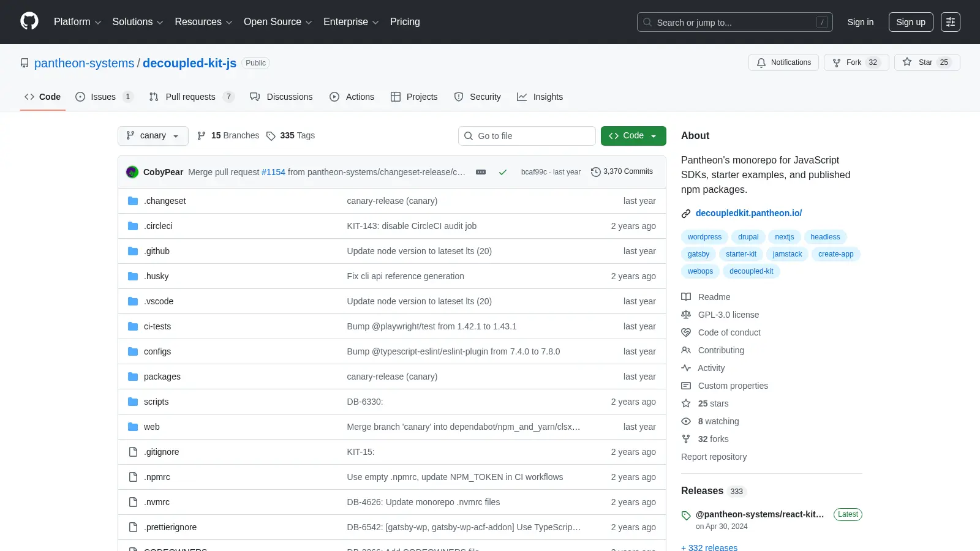Click the Readme book icon
Image resolution: width=980 pixels, height=551 pixels.
tap(686, 297)
